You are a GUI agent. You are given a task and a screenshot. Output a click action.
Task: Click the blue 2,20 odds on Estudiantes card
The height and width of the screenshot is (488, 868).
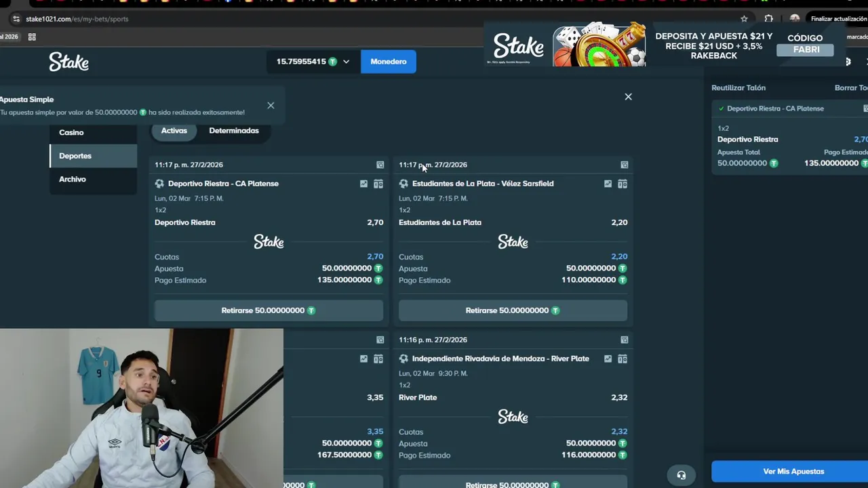[619, 257]
